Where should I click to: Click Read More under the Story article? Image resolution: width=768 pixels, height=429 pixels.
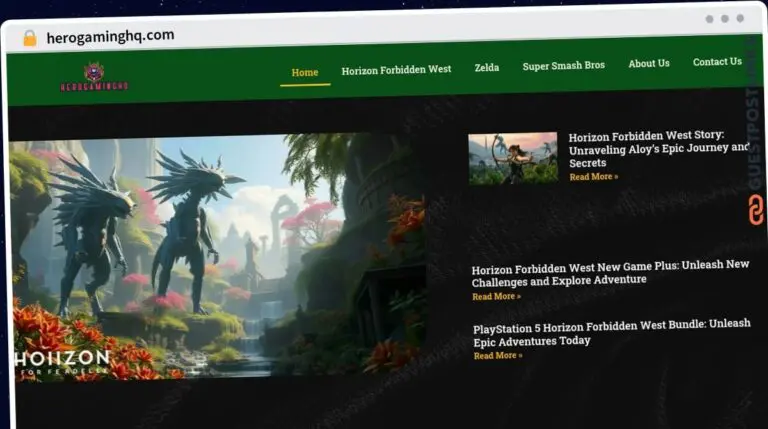(x=593, y=177)
